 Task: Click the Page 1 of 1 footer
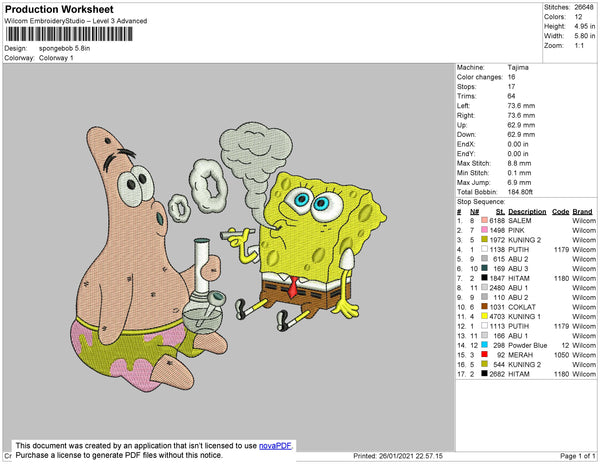tap(578, 456)
